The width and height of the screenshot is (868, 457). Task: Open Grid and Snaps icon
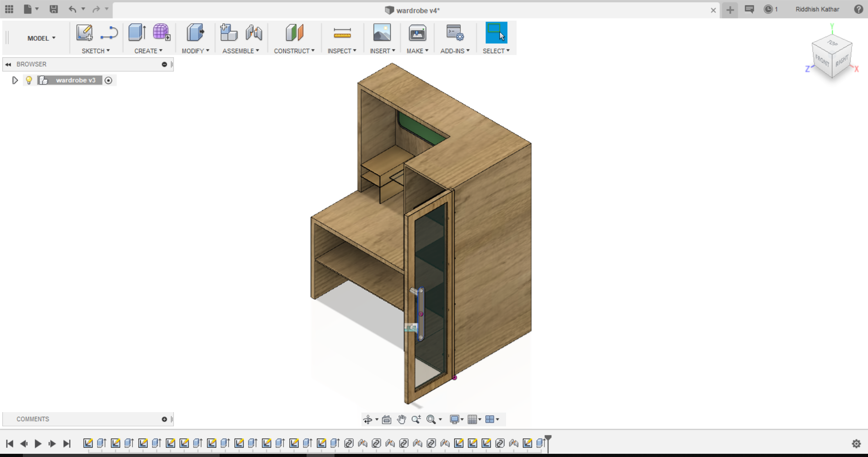[x=472, y=419]
